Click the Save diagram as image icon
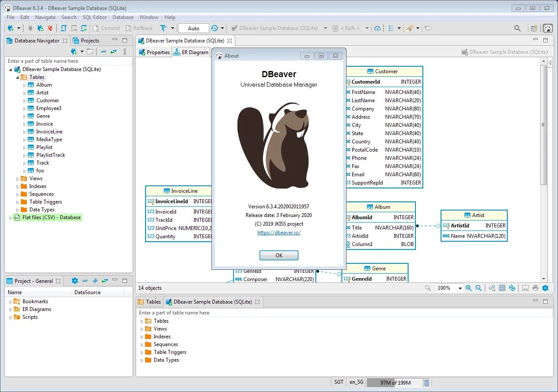Image resolution: width=558 pixels, height=392 pixels. (x=526, y=288)
